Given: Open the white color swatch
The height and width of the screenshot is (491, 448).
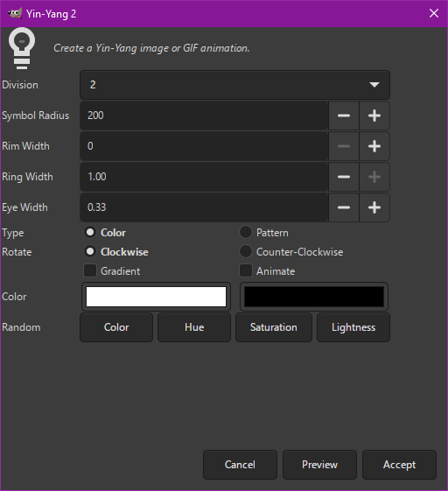Looking at the screenshot, I should pyautogui.click(x=156, y=297).
